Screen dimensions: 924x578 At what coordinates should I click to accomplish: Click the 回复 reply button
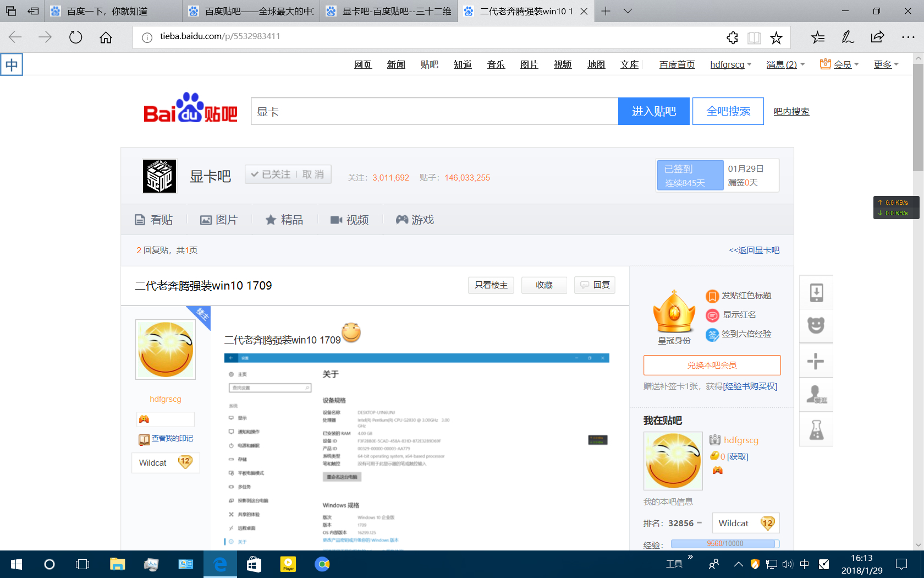click(x=595, y=285)
